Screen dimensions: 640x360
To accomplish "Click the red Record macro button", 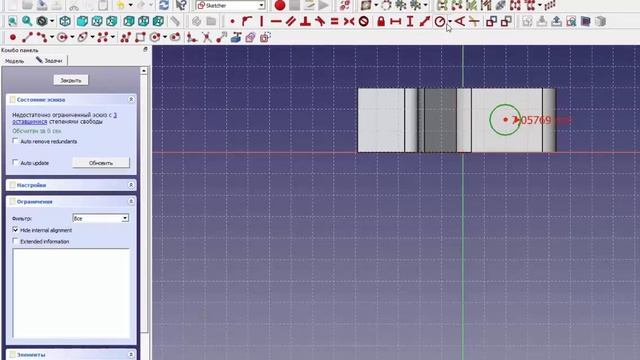I will (280, 5).
